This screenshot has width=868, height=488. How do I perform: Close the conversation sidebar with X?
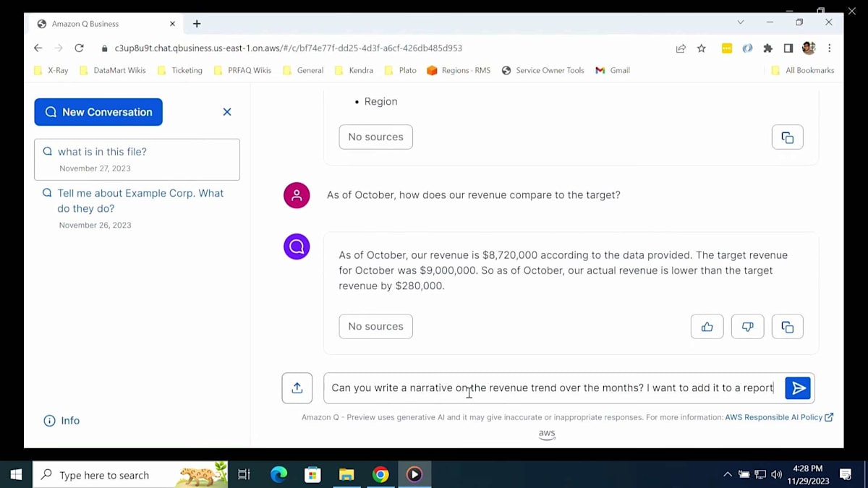tap(227, 112)
